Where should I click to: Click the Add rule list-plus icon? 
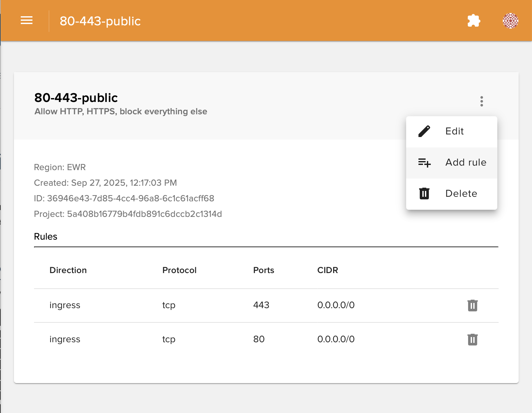coord(424,162)
